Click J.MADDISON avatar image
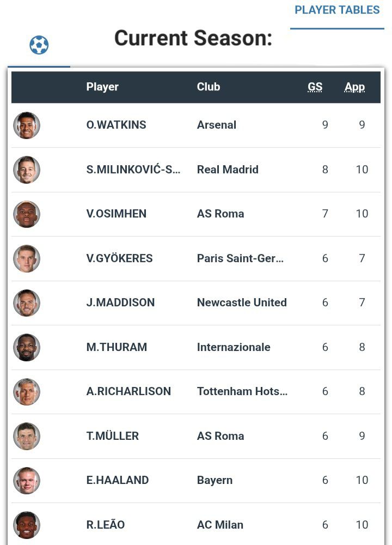 coord(27,303)
